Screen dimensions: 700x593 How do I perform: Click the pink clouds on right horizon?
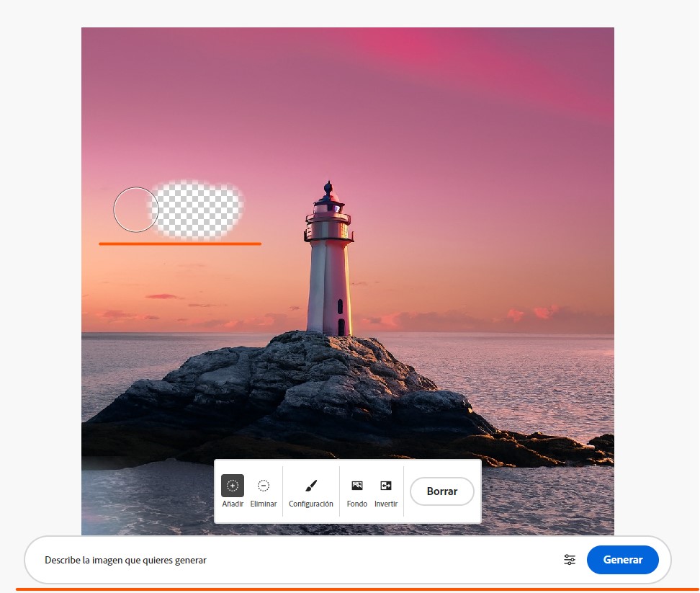[x=533, y=314]
